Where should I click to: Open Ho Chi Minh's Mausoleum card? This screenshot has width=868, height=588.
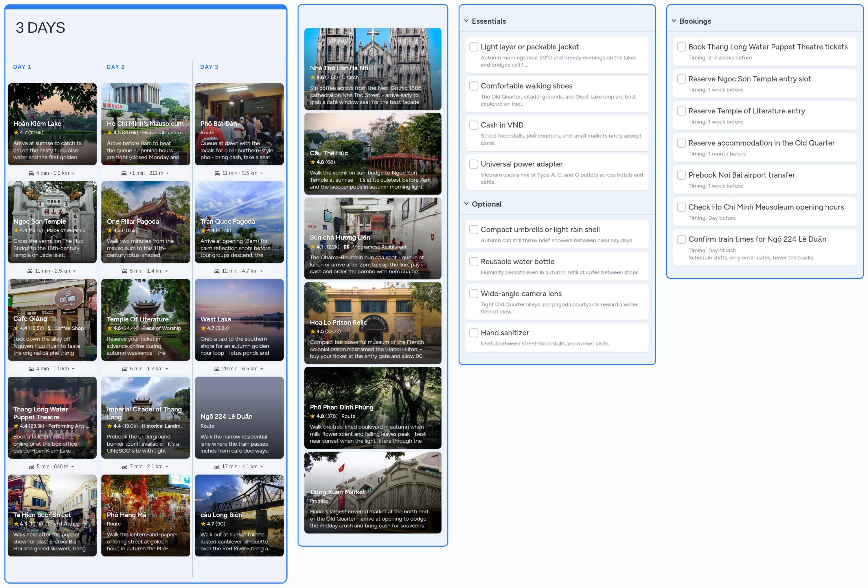pyautogui.click(x=146, y=124)
